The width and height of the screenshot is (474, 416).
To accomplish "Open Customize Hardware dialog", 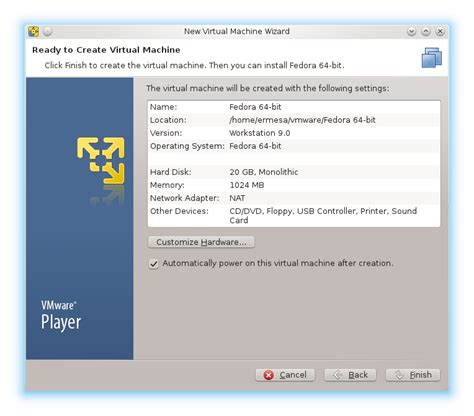I will tap(201, 242).
